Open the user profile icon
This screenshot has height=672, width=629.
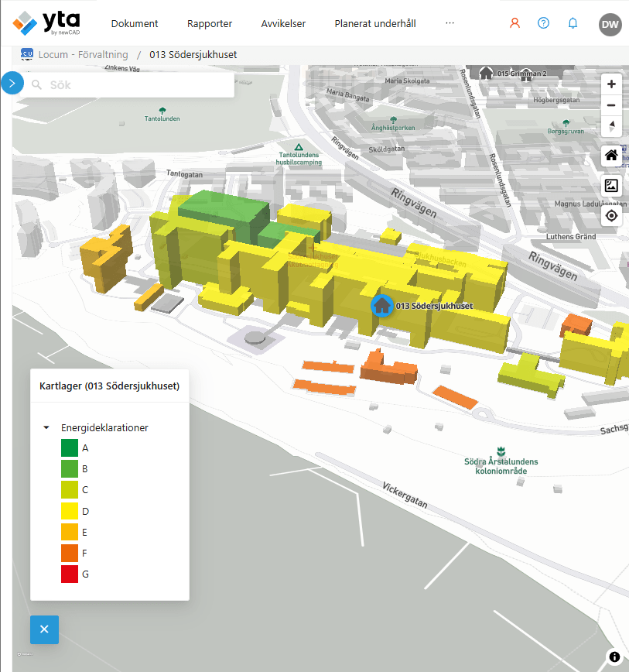(514, 23)
